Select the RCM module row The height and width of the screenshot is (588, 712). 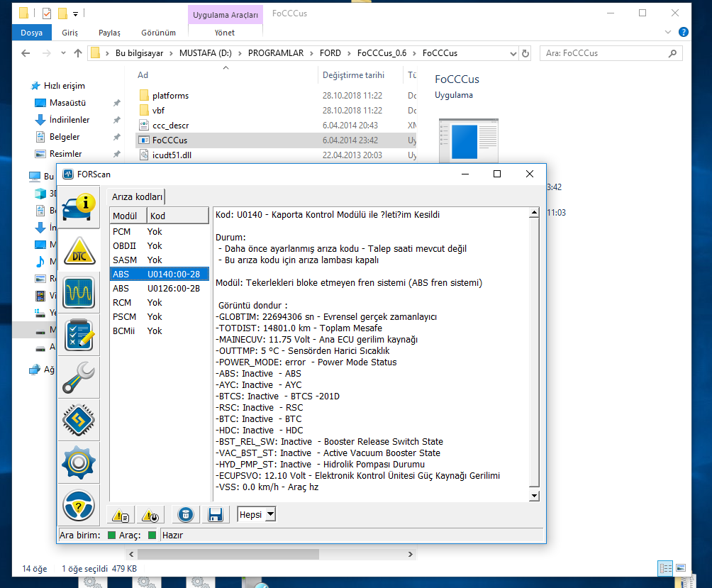click(159, 302)
